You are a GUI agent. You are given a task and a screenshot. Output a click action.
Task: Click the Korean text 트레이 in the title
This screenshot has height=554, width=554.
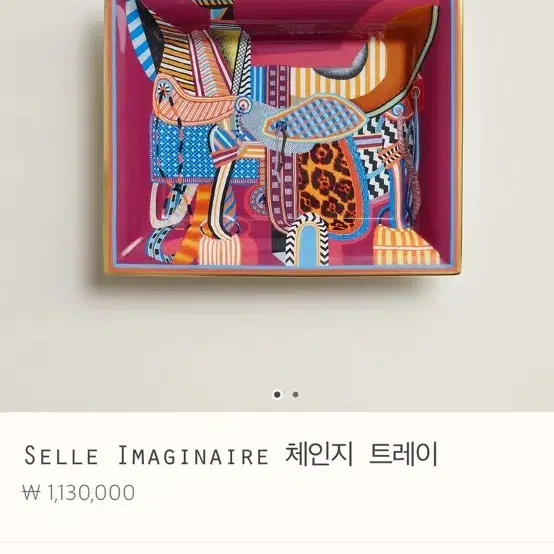point(403,454)
